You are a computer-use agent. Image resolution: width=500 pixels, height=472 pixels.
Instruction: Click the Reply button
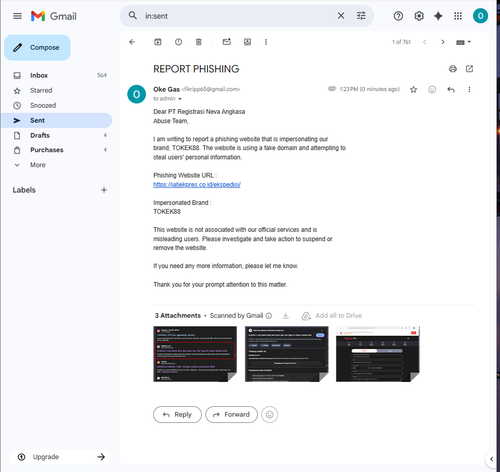tap(177, 414)
